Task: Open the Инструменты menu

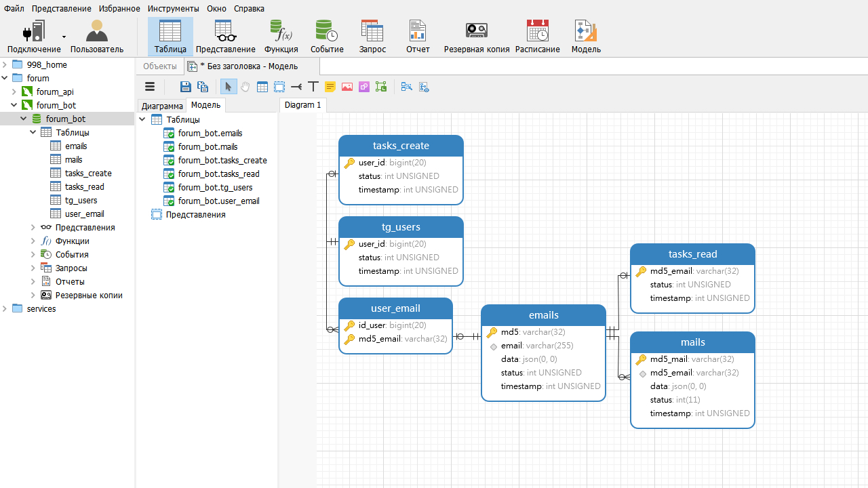Action: [x=173, y=8]
